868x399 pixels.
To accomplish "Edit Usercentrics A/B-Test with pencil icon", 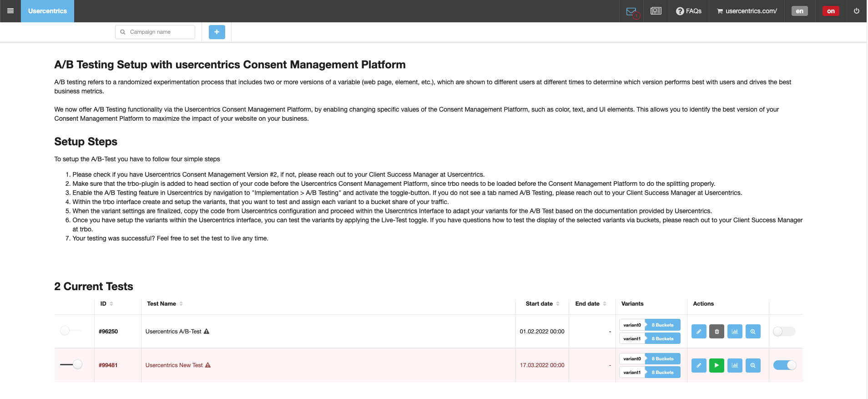I will (699, 331).
